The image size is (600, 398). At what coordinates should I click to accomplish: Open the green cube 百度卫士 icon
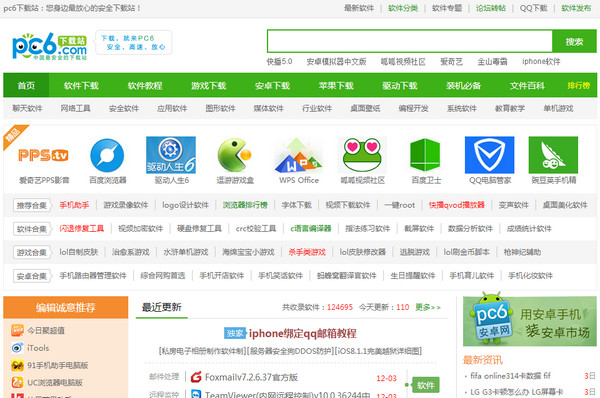tap(425, 155)
